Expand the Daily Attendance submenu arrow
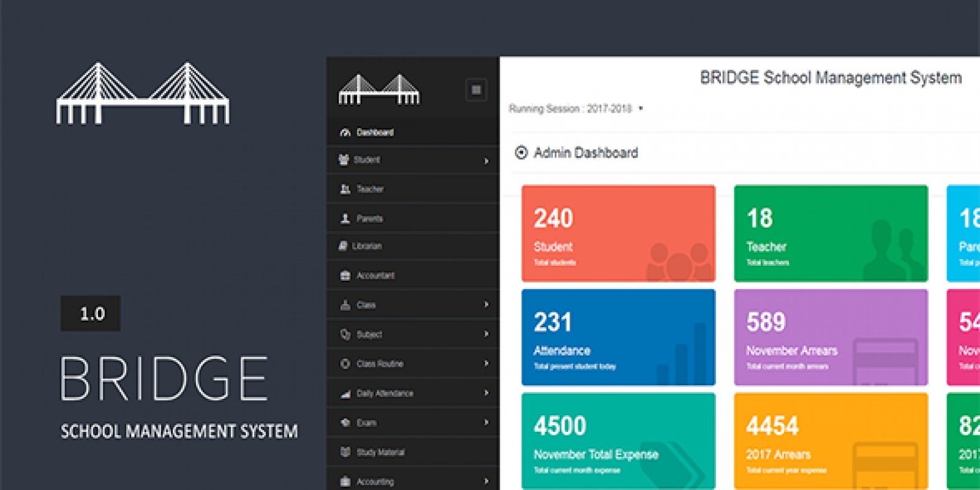This screenshot has height=490, width=980. 486,393
